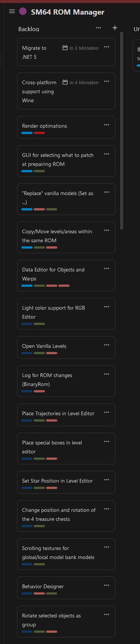Click the SM64 ROM Manager board title

(x=68, y=12)
